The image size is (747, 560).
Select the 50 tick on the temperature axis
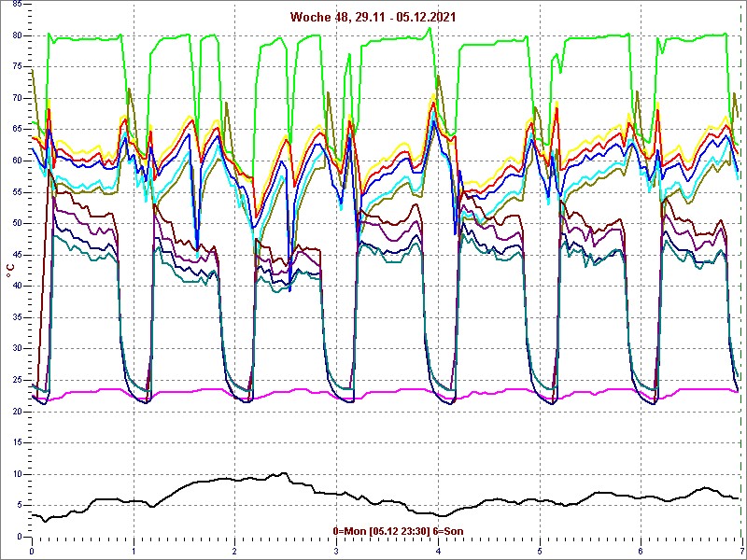(18, 223)
